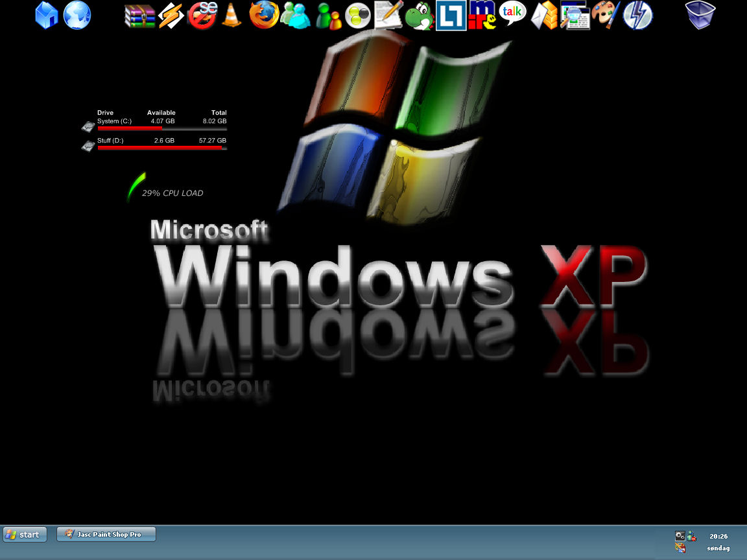This screenshot has height=560, width=747.
Task: Click the 29% CPU LOAD text
Action: 172,193
